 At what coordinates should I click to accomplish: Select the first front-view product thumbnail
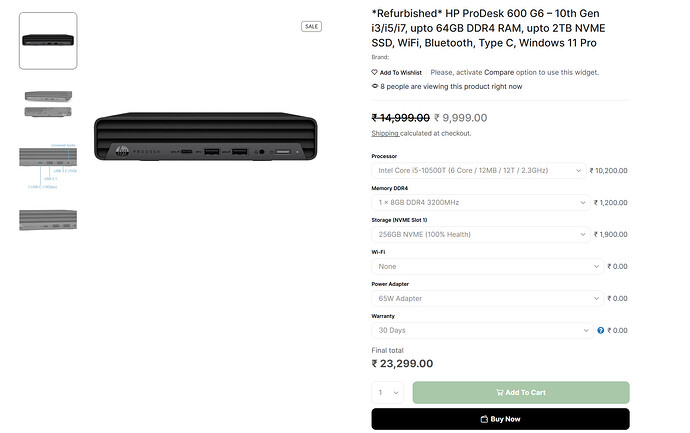[48, 41]
